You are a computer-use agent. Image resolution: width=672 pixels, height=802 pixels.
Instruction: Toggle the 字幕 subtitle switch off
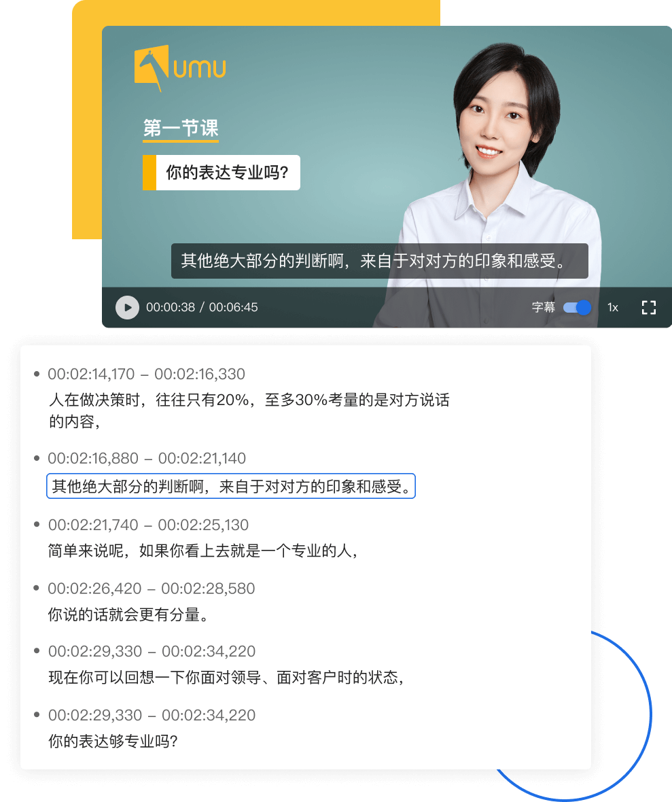pyautogui.click(x=577, y=307)
